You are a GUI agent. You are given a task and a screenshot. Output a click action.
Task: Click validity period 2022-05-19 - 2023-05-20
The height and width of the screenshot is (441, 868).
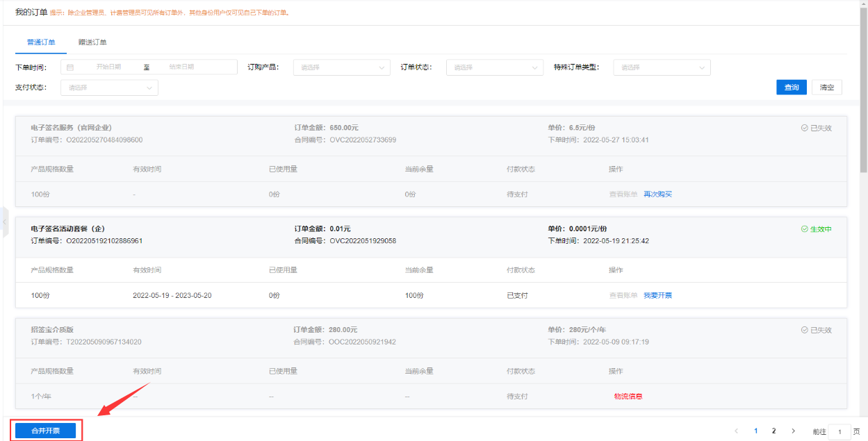click(x=172, y=296)
